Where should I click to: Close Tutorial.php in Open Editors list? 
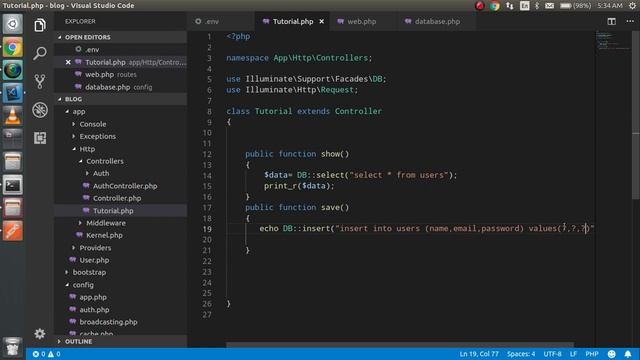pos(68,62)
